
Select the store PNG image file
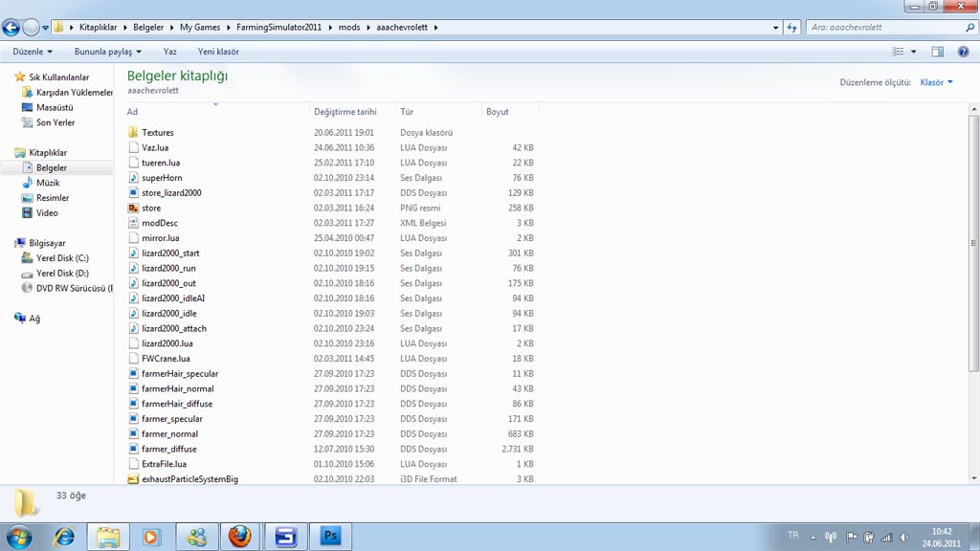(151, 208)
